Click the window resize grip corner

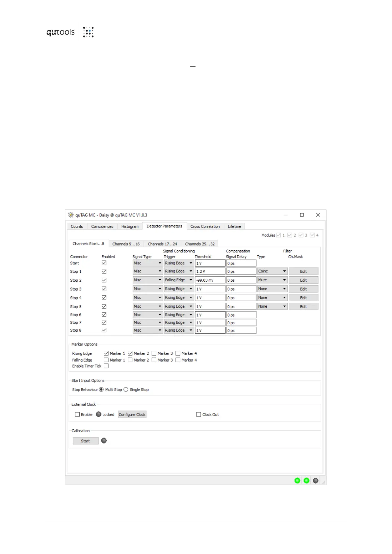point(324,483)
